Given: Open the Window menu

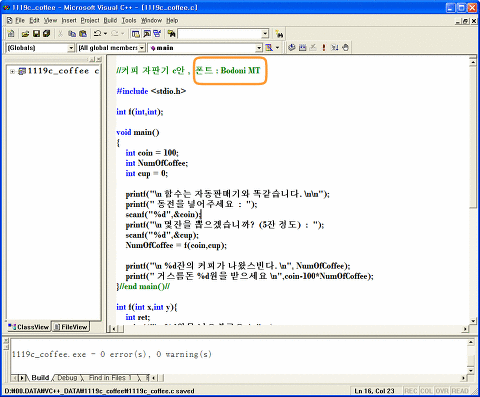Looking at the screenshot, I should (x=151, y=21).
